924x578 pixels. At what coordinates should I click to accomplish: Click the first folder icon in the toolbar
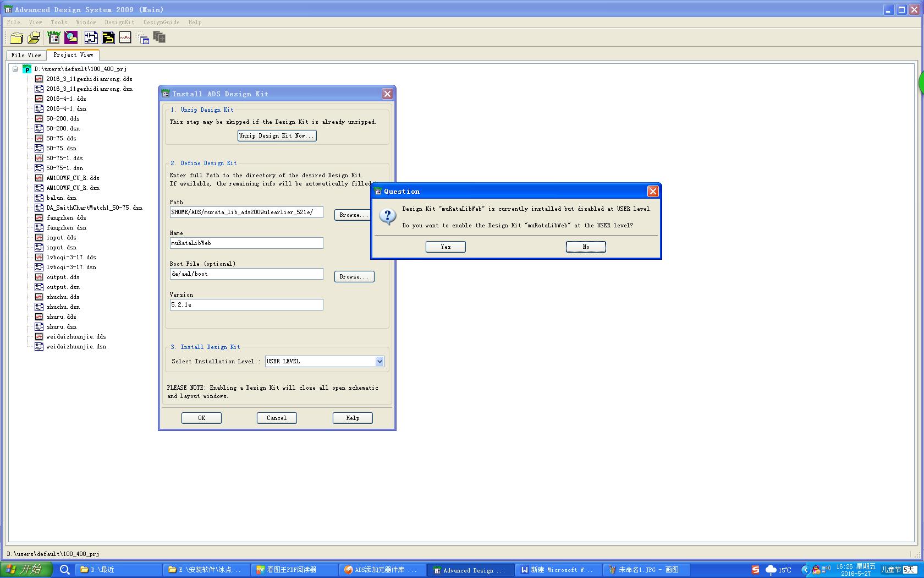pyautogui.click(x=16, y=37)
